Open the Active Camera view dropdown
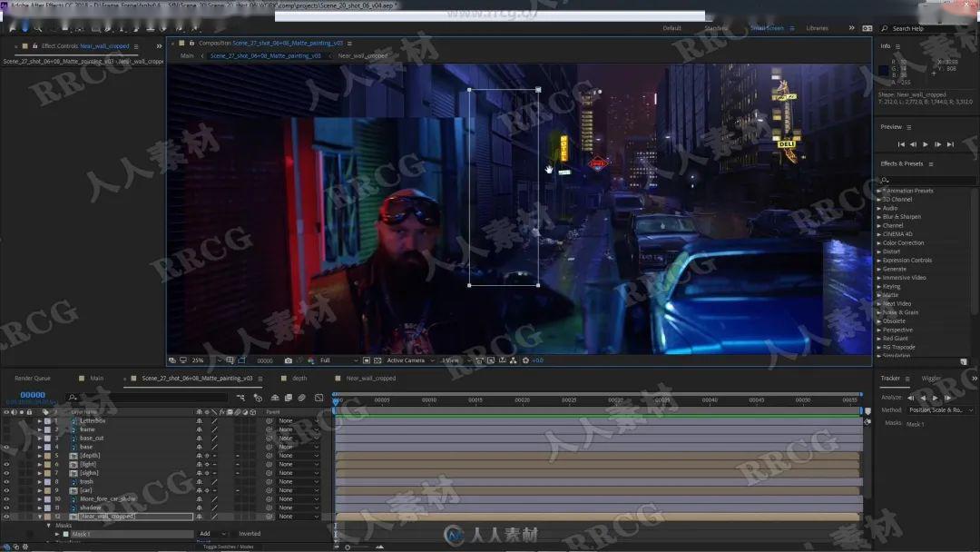The height and width of the screenshot is (552, 980). coord(410,360)
